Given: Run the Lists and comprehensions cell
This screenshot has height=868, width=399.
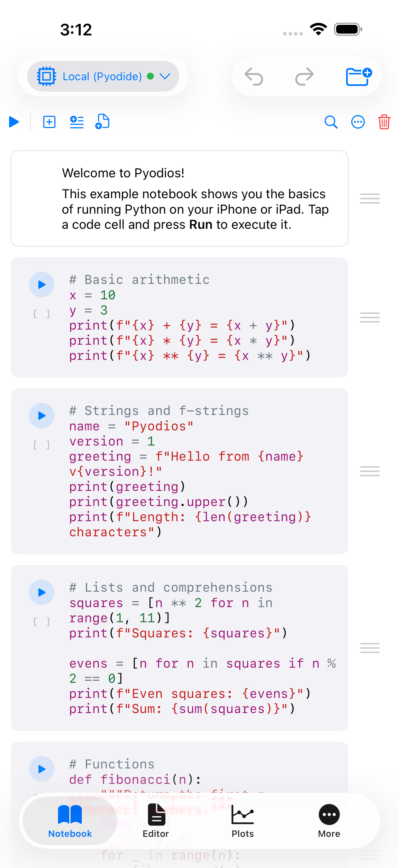Looking at the screenshot, I should [x=42, y=592].
